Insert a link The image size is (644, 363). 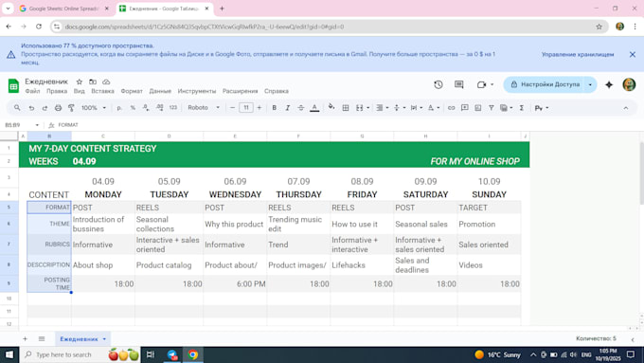[x=451, y=108]
